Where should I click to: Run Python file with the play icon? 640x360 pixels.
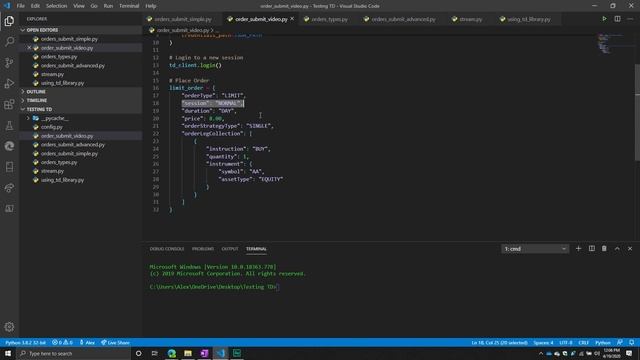pyautogui.click(x=604, y=19)
